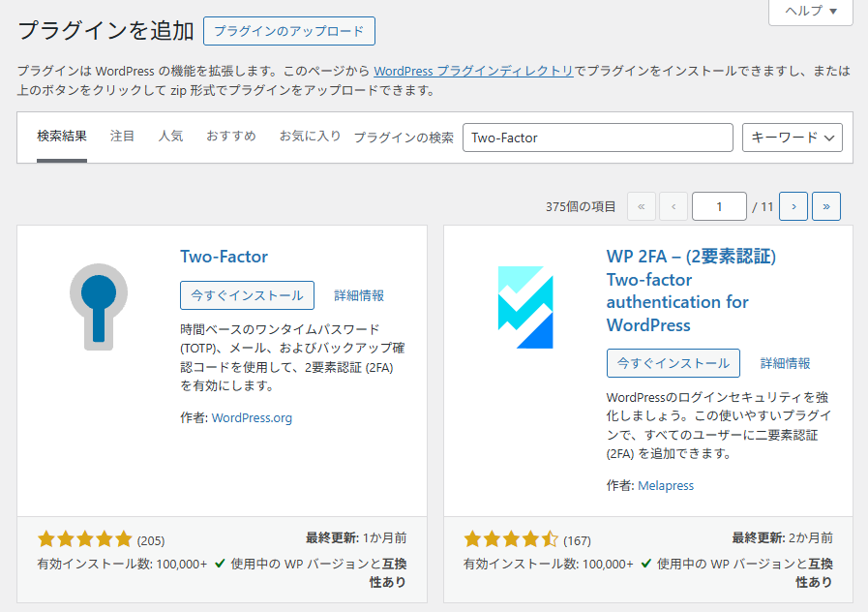
Task: Install the Two-Factor plugin now
Action: point(247,295)
